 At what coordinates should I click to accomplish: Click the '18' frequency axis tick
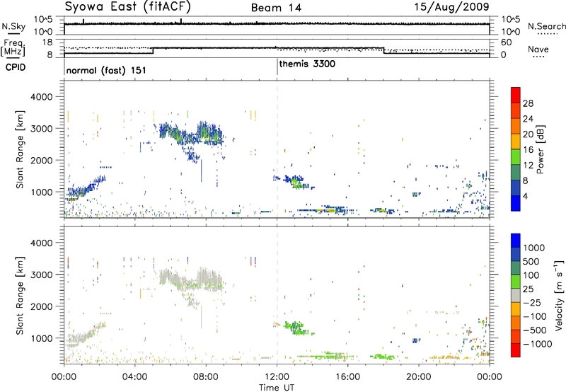click(x=47, y=42)
